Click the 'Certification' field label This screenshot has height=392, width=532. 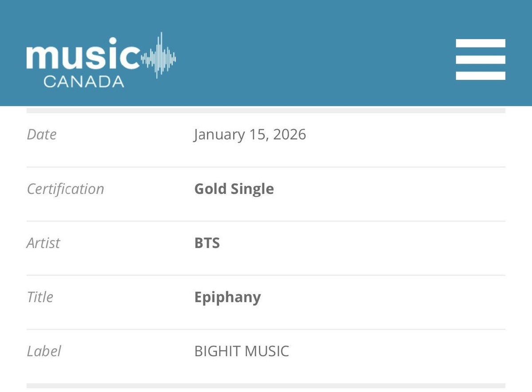click(x=66, y=189)
